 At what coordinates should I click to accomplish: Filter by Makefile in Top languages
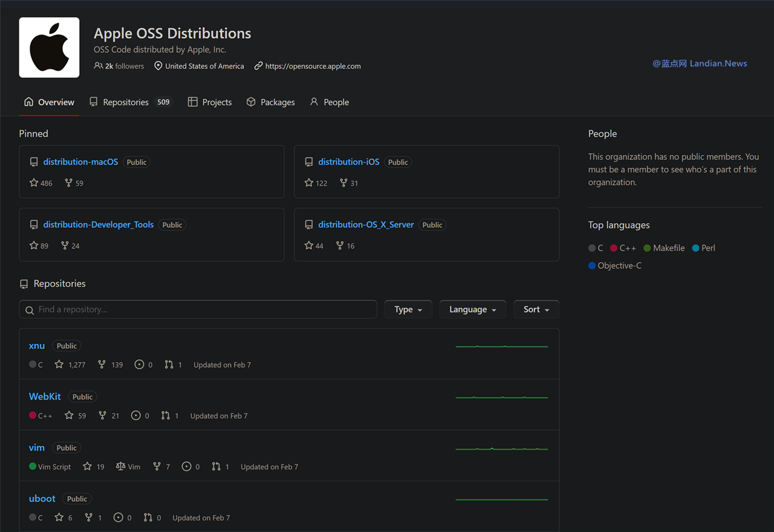point(664,248)
